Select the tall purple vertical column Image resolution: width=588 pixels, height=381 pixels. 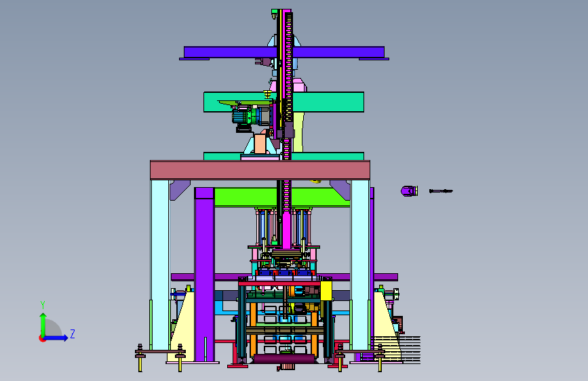[204, 275]
